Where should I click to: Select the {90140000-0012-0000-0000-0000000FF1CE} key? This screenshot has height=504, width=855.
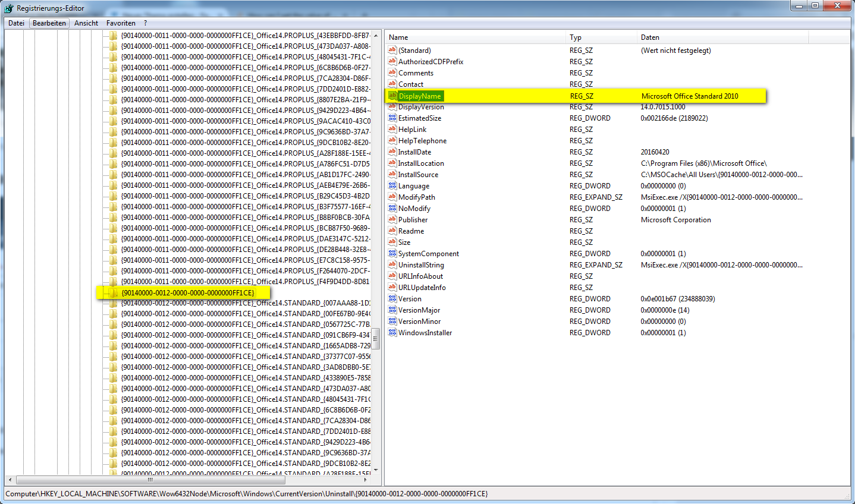point(188,292)
